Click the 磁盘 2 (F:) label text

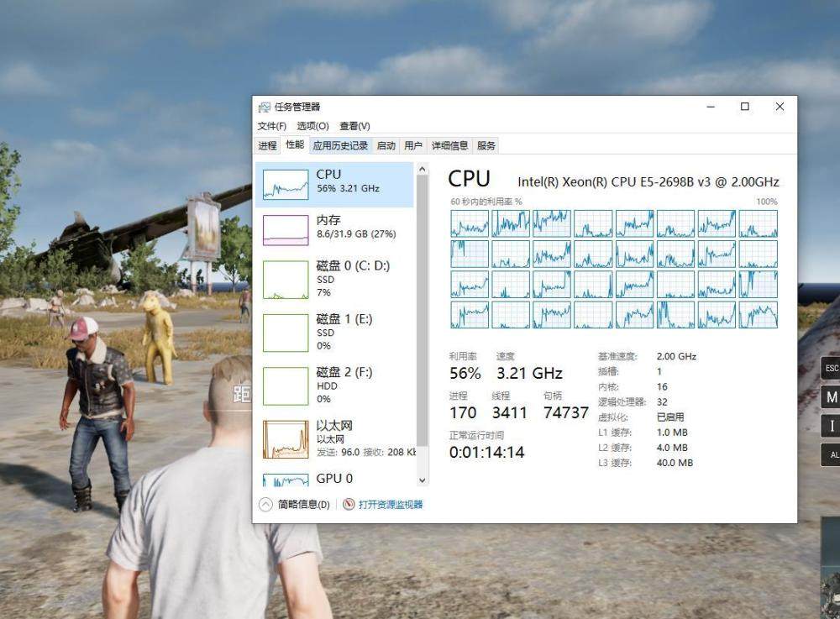click(344, 372)
